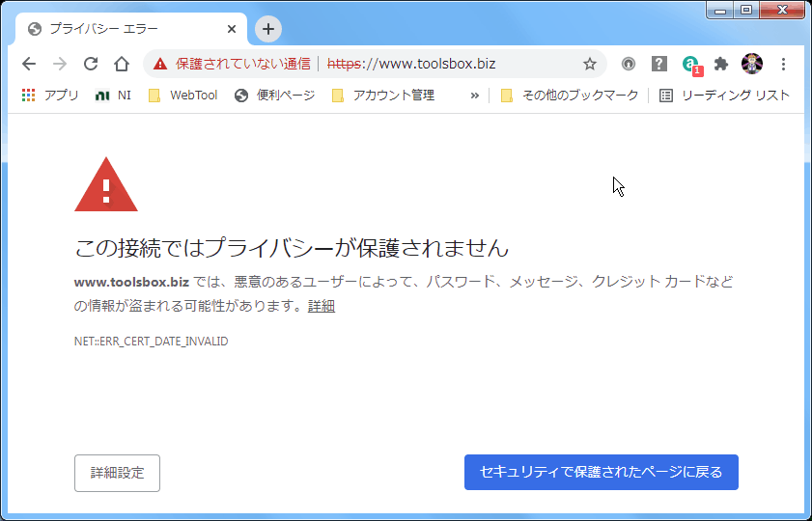Open その他のブックマーク folder
Viewport: 812px width, 521px height.
pyautogui.click(x=570, y=96)
